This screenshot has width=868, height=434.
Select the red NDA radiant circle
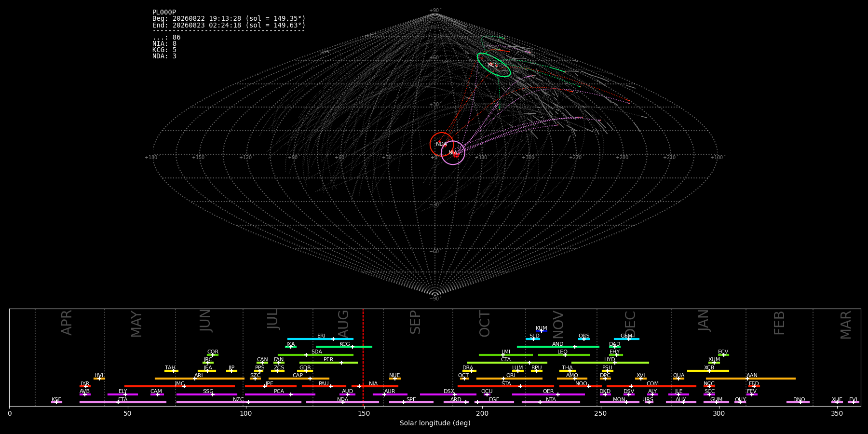442,144
